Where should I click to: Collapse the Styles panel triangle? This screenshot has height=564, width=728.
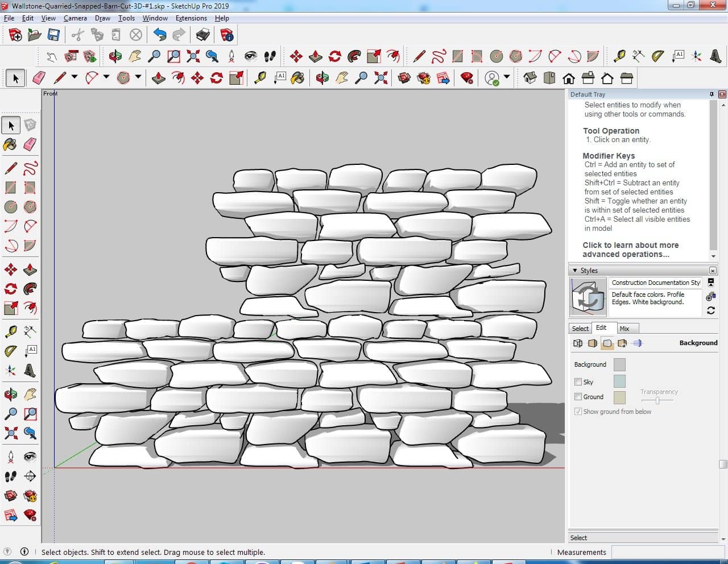(575, 271)
